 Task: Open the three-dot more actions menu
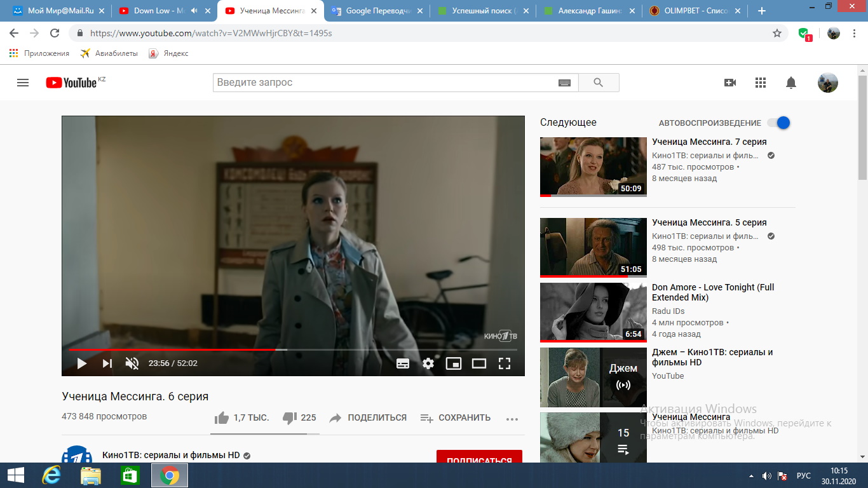[x=512, y=419]
